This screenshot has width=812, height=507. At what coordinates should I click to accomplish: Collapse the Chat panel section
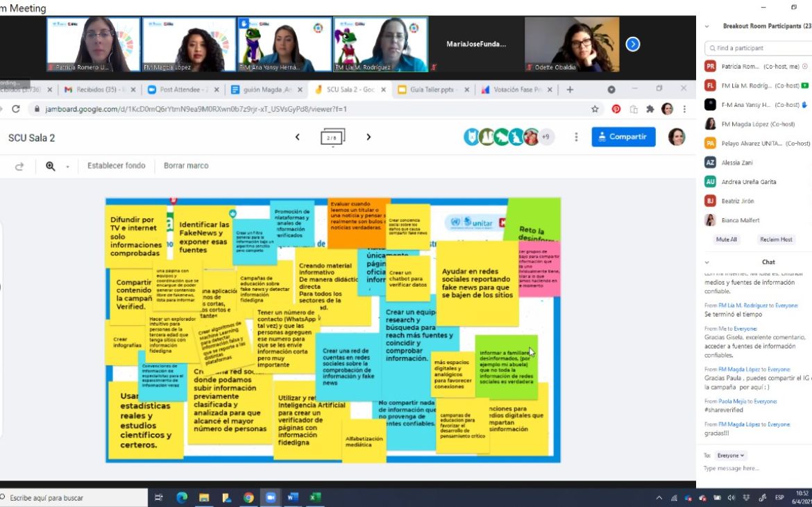707,262
